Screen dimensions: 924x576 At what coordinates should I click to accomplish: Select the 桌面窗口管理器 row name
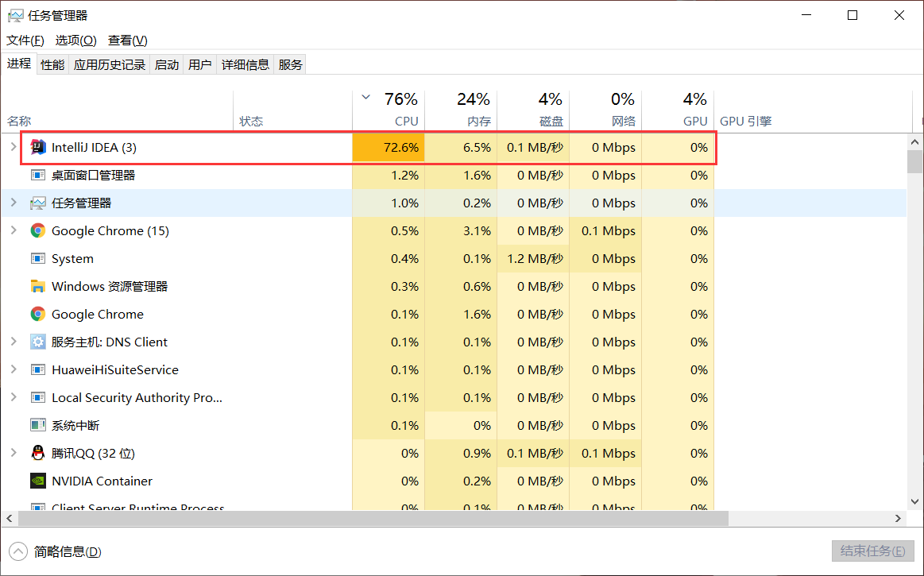pos(93,175)
